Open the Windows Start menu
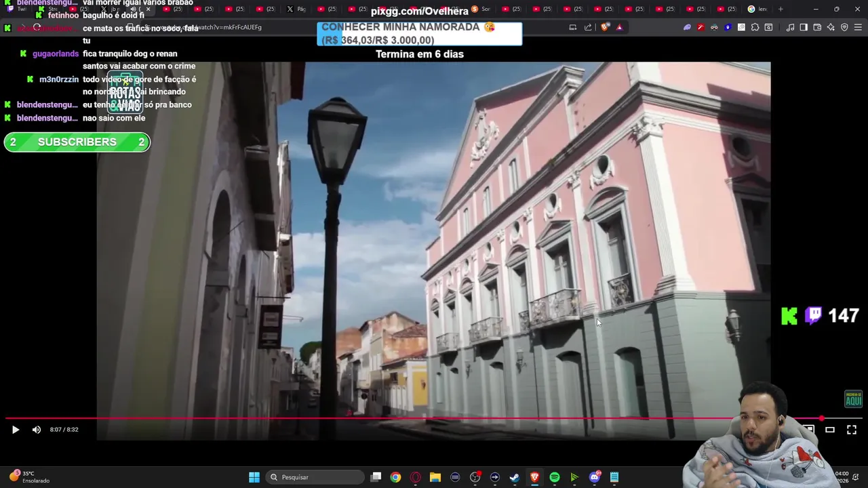This screenshot has width=868, height=488. click(x=254, y=477)
